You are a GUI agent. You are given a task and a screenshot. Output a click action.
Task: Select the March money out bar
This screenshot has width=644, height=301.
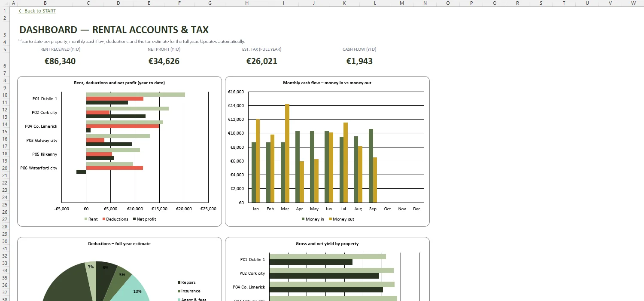click(287, 153)
